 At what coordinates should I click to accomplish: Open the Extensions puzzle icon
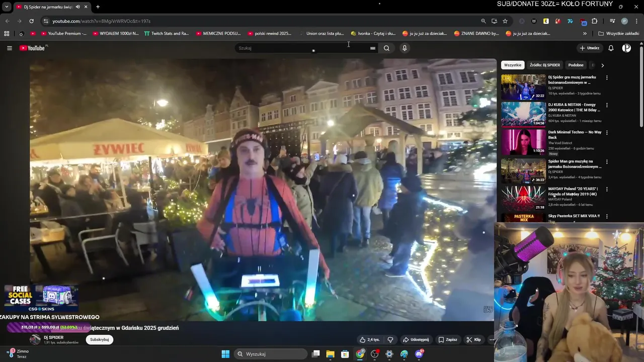click(595, 21)
